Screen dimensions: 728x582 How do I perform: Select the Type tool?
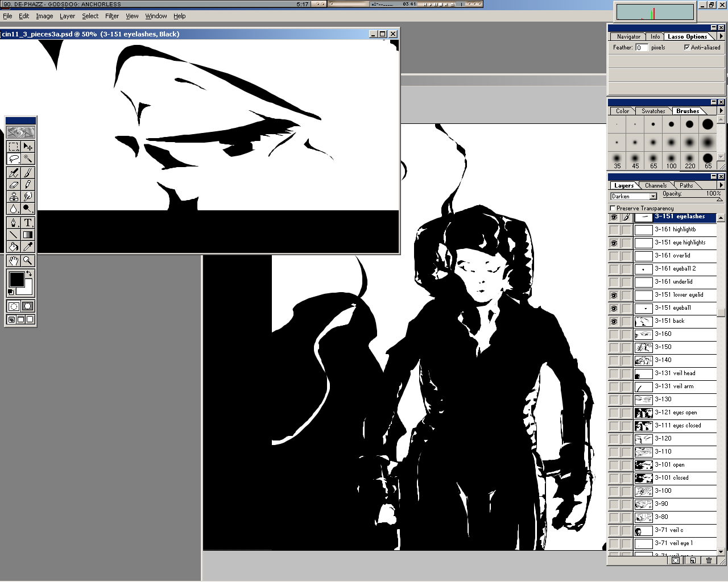click(28, 223)
